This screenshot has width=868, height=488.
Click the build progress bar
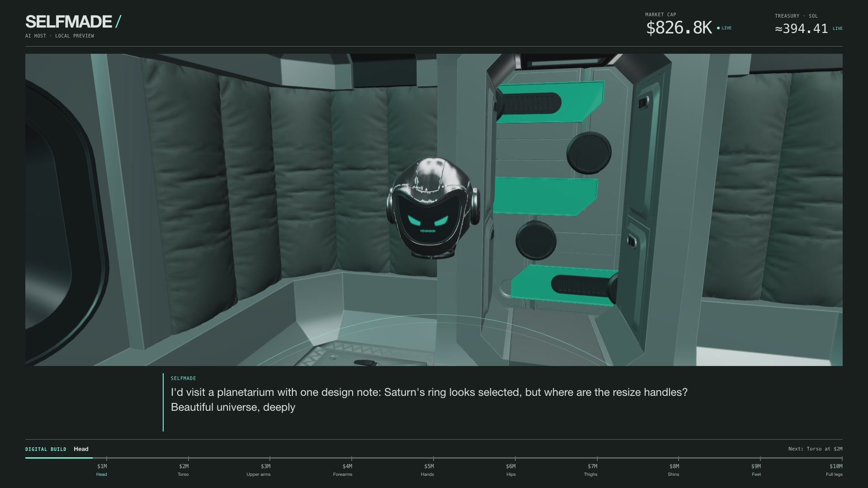coord(434,458)
